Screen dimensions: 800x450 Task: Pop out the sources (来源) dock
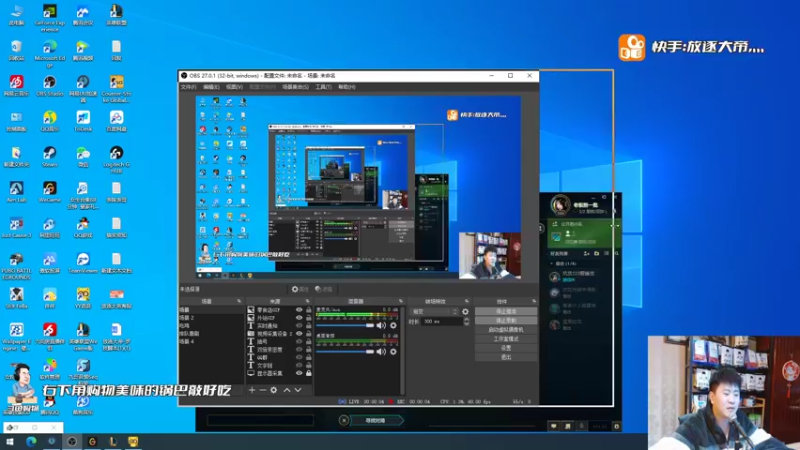click(x=307, y=301)
